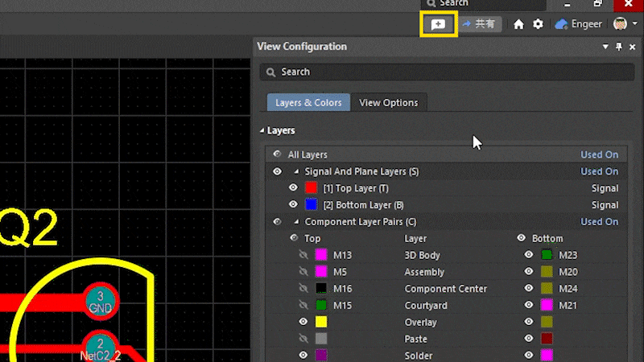Open settings gear icon
644x362 pixels.
[x=538, y=24]
